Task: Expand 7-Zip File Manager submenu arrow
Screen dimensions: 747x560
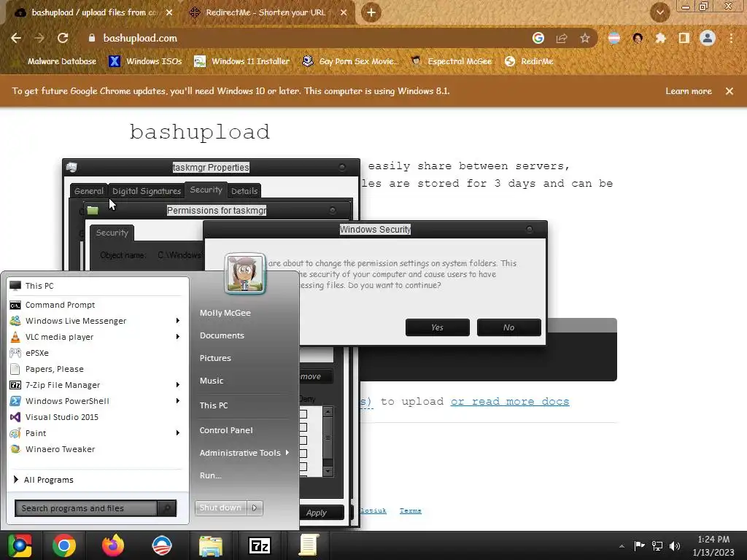Action: (x=178, y=385)
